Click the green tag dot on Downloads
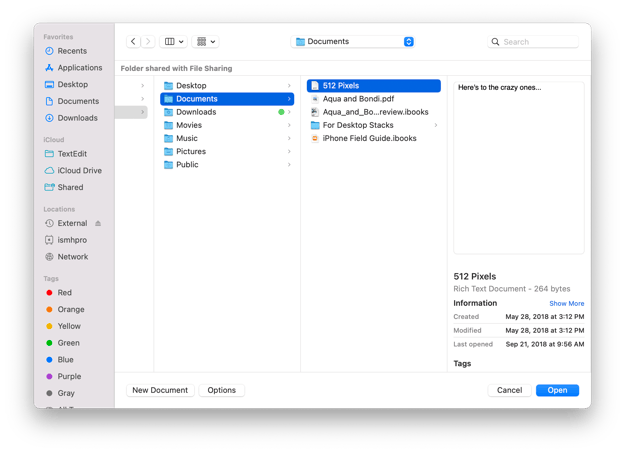Viewport: 625px width, 453px height. [281, 112]
